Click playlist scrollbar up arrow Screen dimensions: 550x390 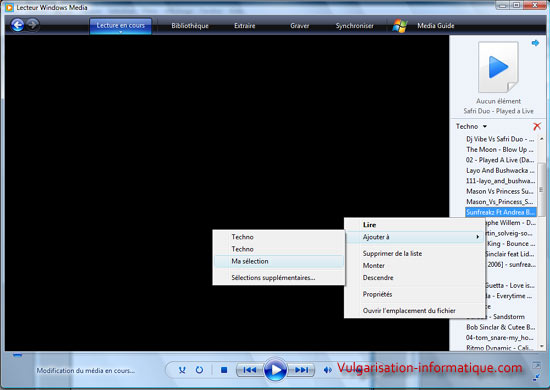[x=541, y=139]
